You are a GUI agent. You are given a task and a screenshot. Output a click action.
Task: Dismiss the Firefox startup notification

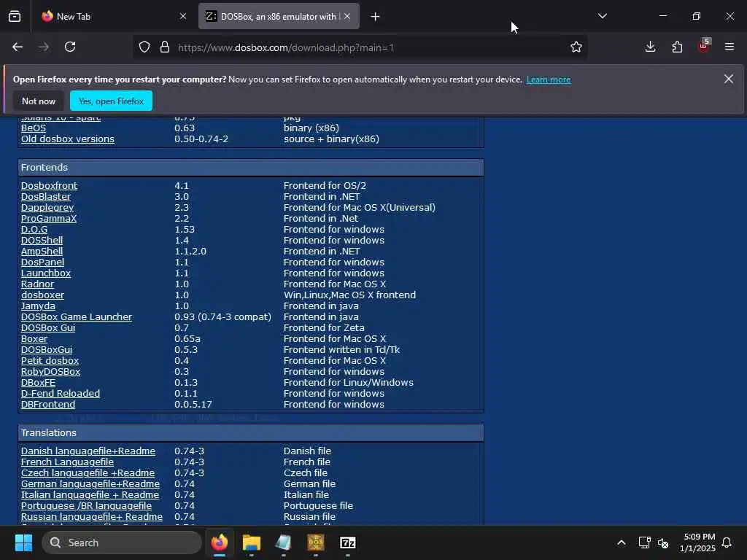(729, 79)
